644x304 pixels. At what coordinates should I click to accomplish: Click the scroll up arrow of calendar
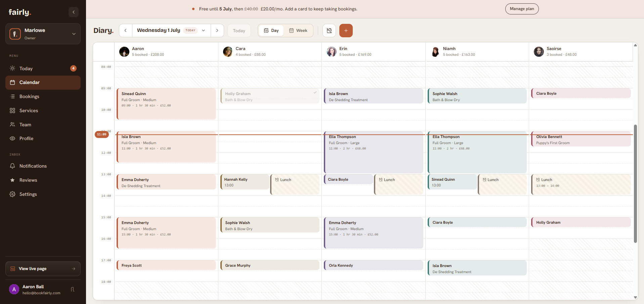tap(635, 45)
